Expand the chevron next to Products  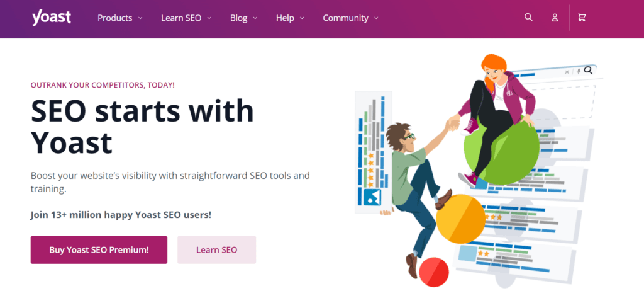point(140,18)
